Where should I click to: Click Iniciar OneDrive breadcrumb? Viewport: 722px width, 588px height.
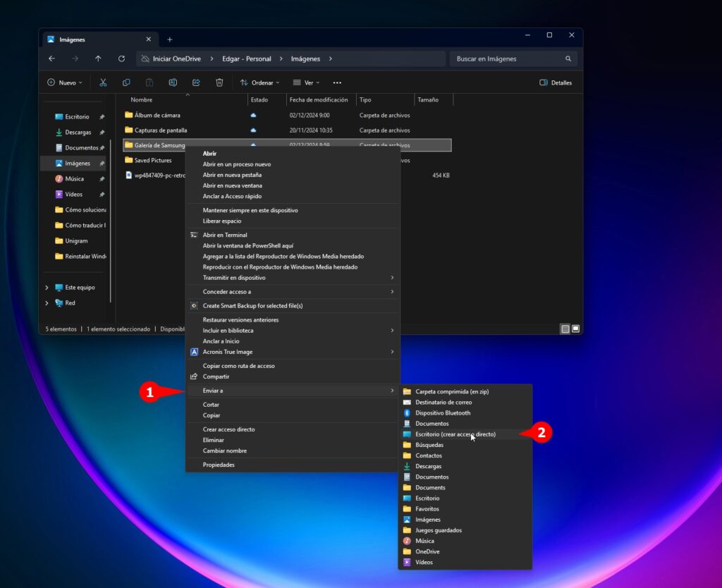176,59
